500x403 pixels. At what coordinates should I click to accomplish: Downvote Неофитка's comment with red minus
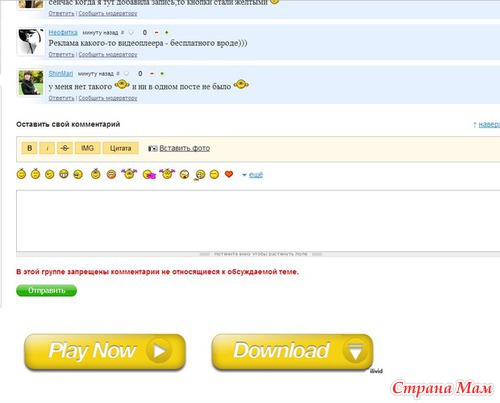(x=156, y=32)
